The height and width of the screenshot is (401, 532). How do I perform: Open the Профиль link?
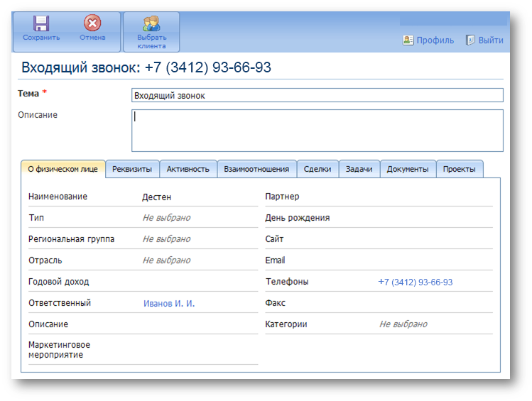(435, 40)
